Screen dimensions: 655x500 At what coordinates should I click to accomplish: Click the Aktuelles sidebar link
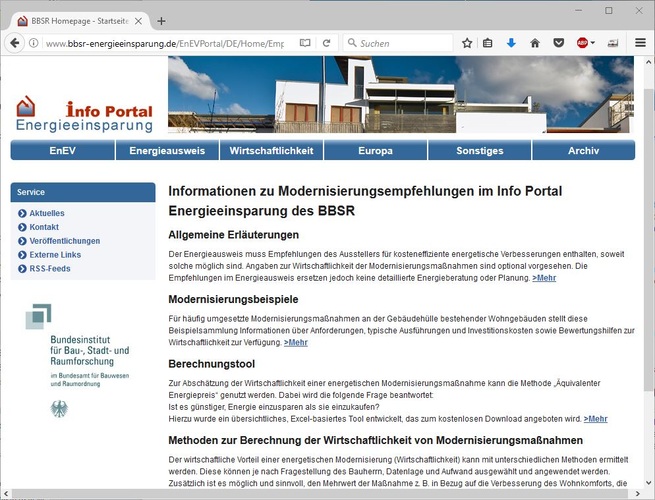(47, 214)
